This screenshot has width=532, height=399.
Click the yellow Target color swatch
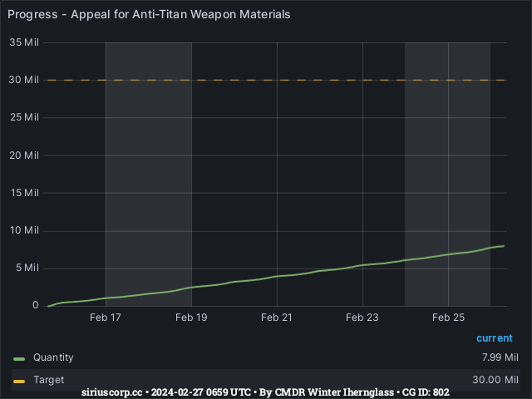[x=19, y=382]
